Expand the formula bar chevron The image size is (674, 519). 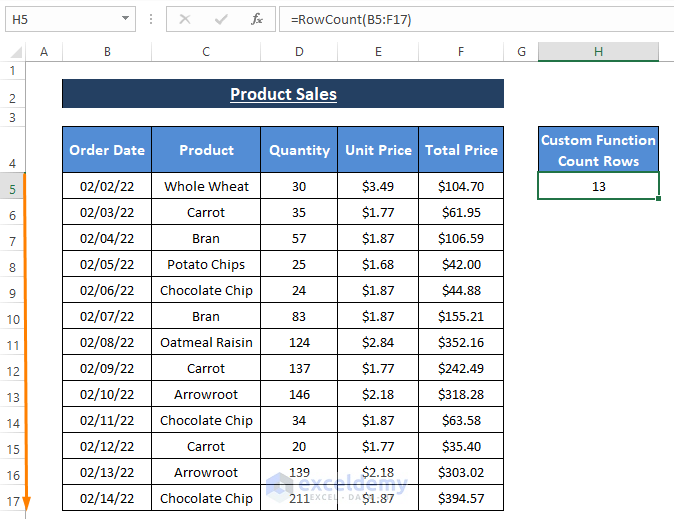662,19
